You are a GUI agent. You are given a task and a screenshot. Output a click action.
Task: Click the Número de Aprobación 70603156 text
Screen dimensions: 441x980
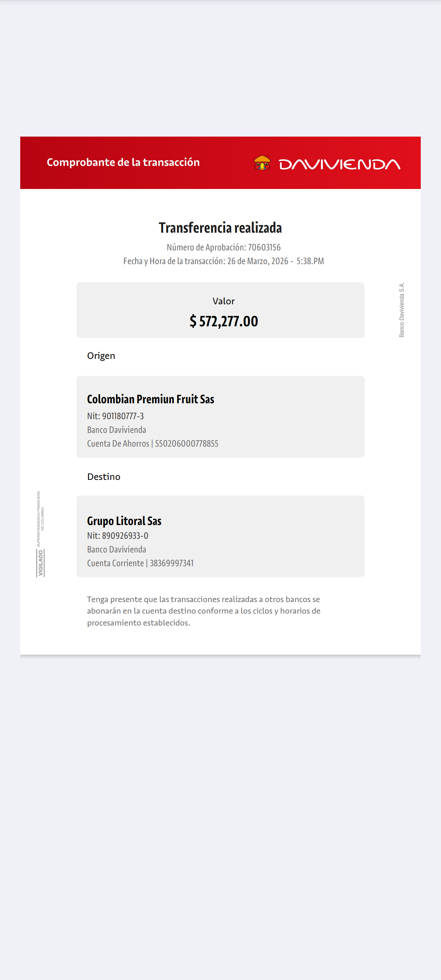coord(224,247)
